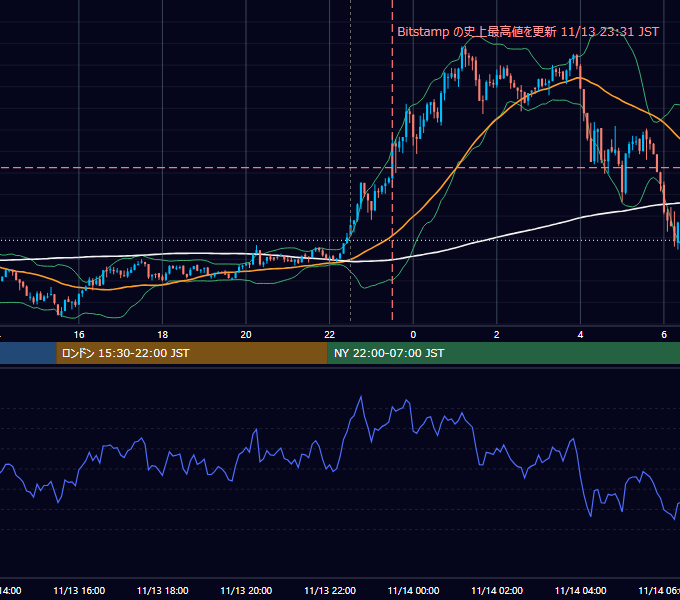
Task: Click the hour 0 axis tick label
Action: tap(413, 335)
